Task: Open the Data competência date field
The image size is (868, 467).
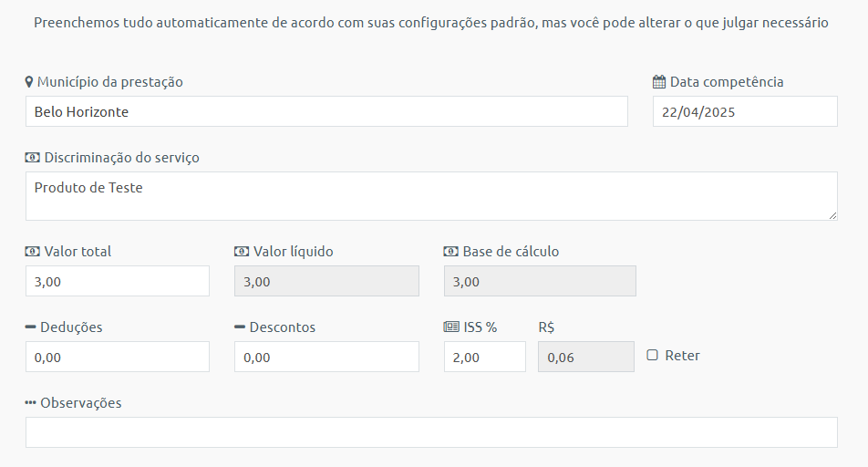Action: pyautogui.click(x=745, y=111)
